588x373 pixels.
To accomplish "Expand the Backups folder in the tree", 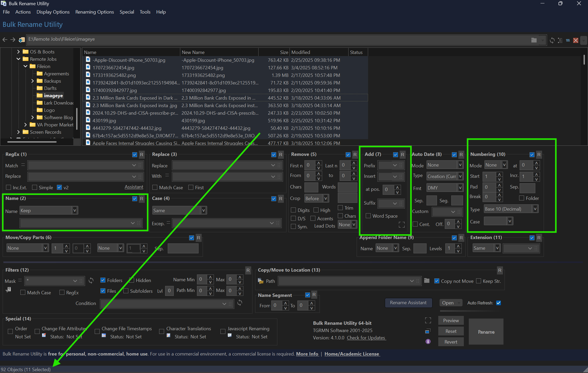I will [33, 81].
